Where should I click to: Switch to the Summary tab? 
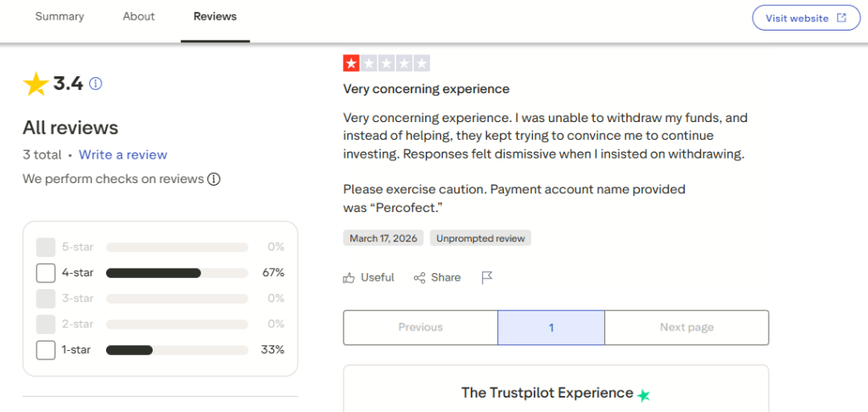coord(59,17)
